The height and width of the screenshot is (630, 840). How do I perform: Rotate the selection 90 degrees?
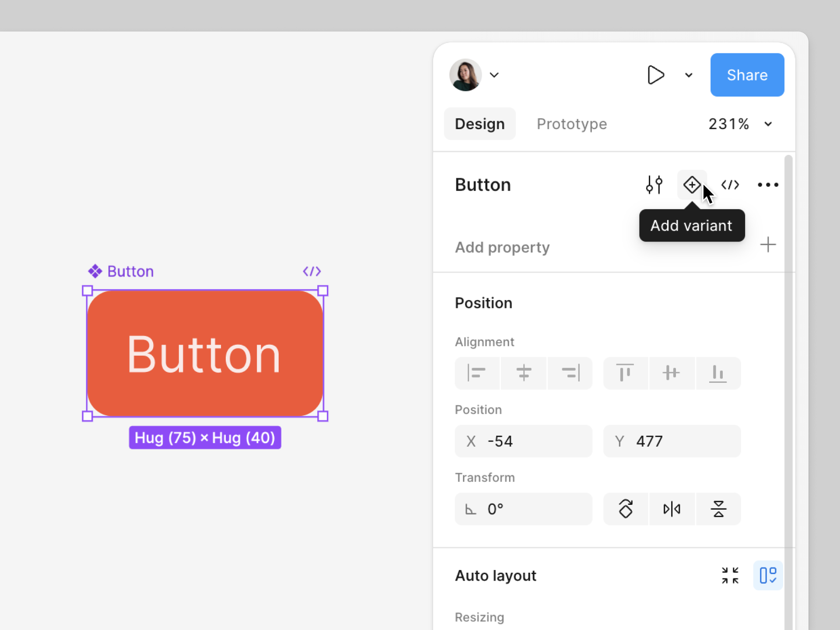coord(626,509)
